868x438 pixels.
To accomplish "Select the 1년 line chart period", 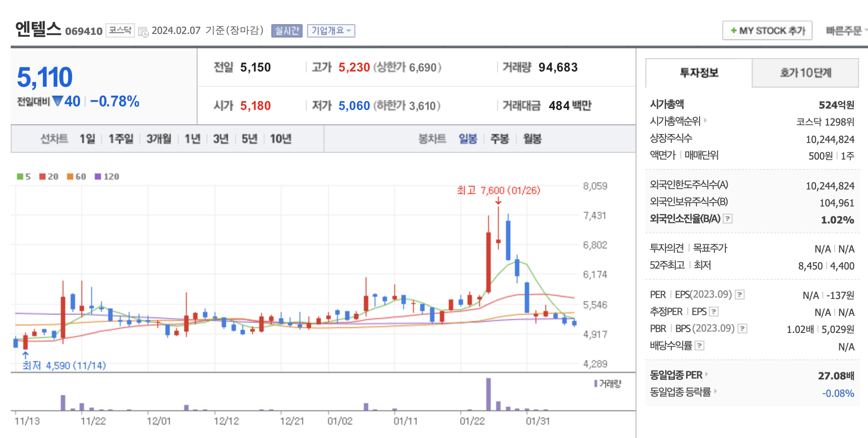I will click(x=193, y=139).
